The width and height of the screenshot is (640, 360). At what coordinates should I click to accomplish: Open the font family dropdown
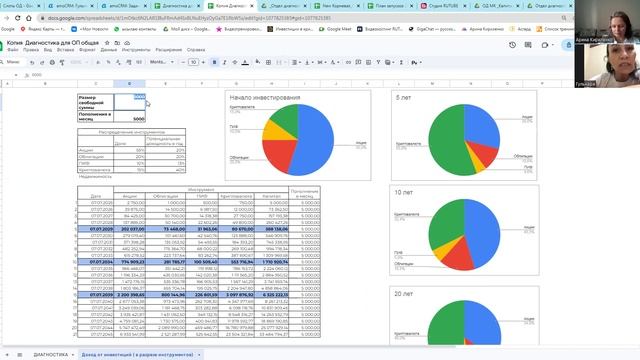[x=162, y=62]
